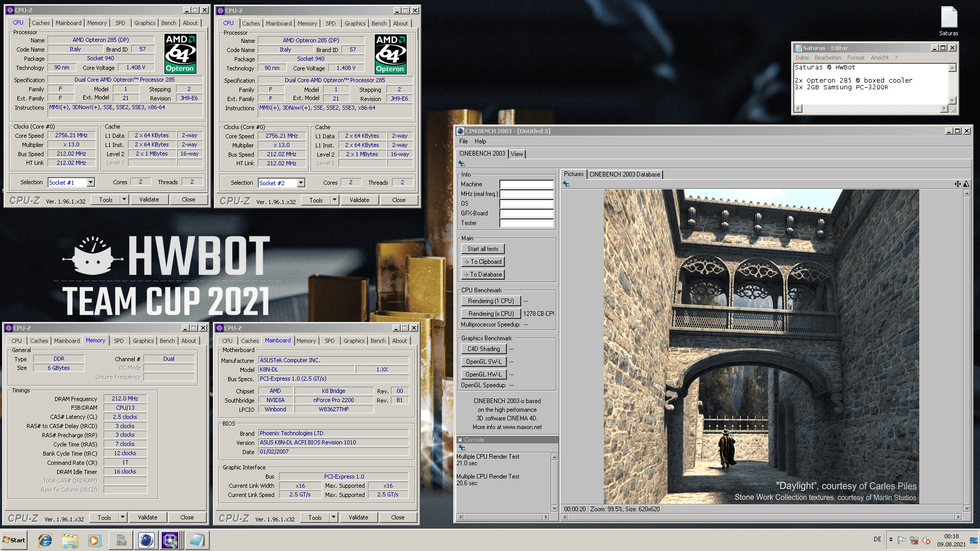Viewport: 980px width, 551px height.
Task: Start the C4D Shading graphics test
Action: [x=484, y=349]
